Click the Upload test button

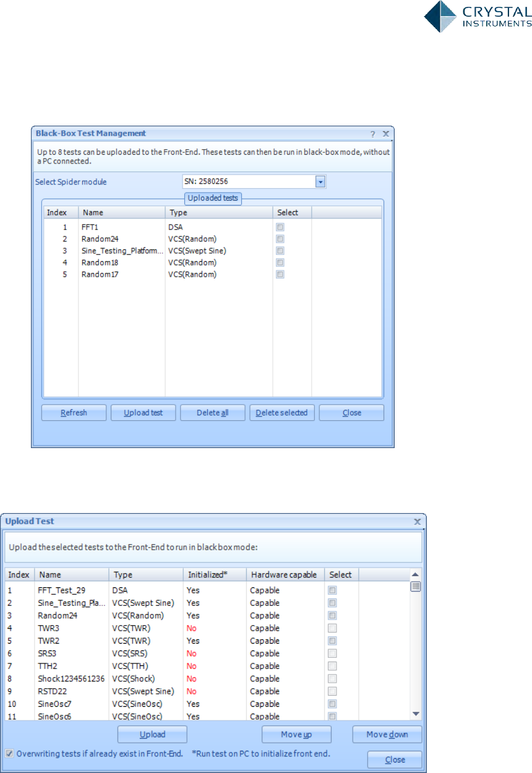(x=144, y=413)
